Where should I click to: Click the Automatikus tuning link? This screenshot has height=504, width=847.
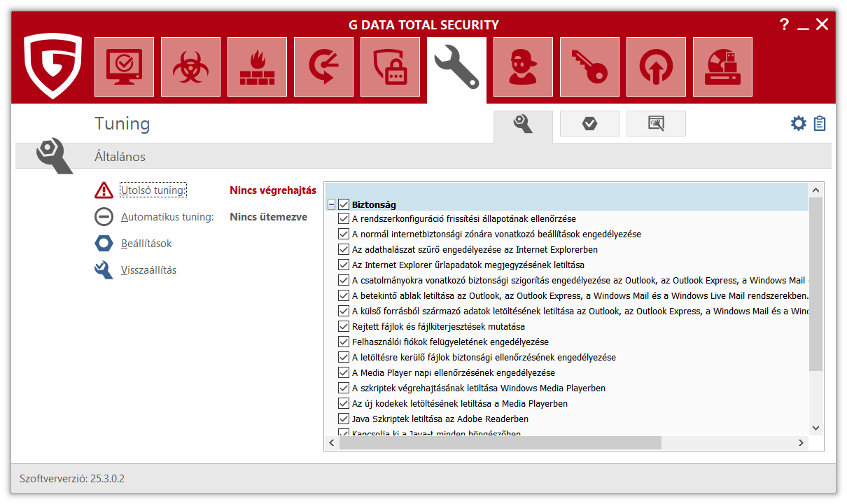click(x=167, y=217)
